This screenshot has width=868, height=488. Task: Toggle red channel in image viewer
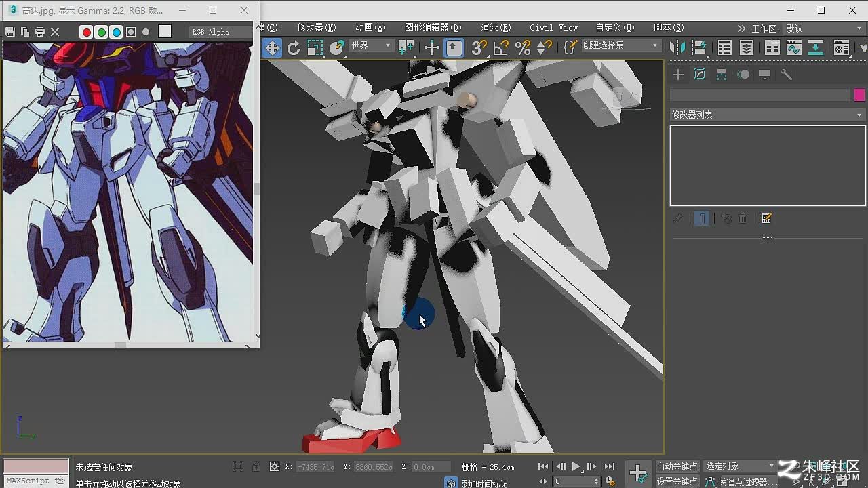click(86, 32)
